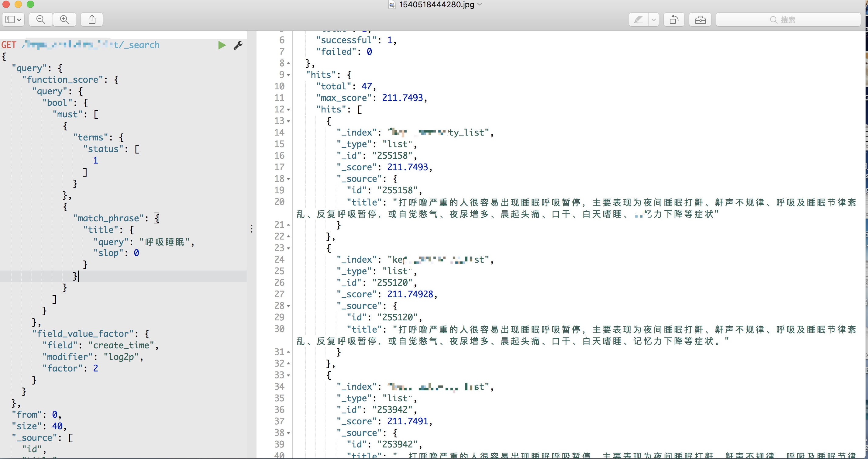
Task: Click the "create_time" field value
Action: pyautogui.click(x=121, y=345)
